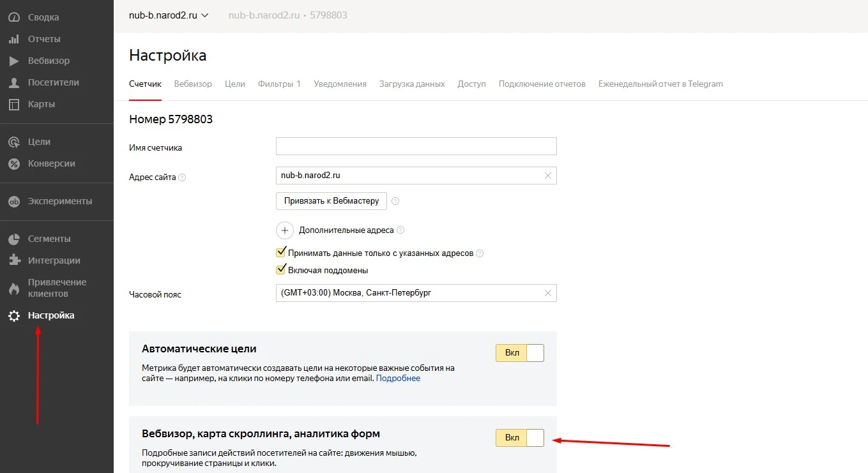This screenshot has height=473, width=868.
Task: Click Дополнительные адреса label
Action: click(346, 230)
